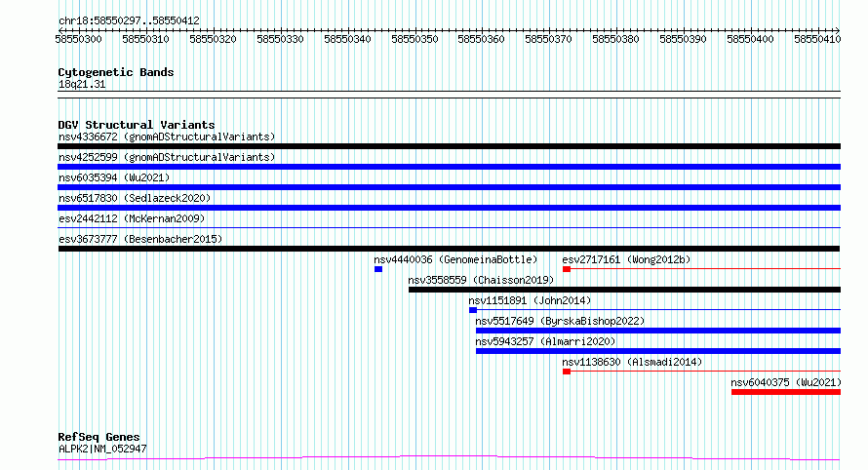Click the blue bar of nsv5517649
The height and width of the screenshot is (470, 868).
point(658,331)
